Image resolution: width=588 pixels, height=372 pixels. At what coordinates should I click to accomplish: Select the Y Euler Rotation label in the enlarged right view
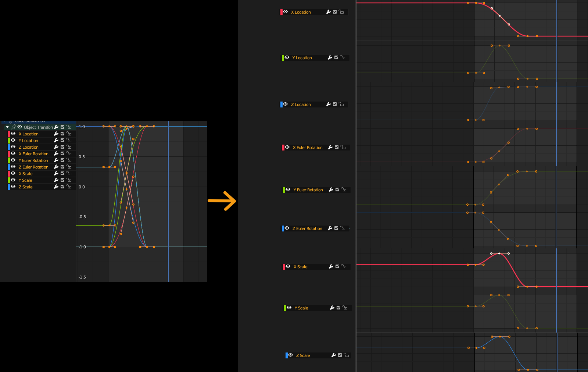pos(308,190)
